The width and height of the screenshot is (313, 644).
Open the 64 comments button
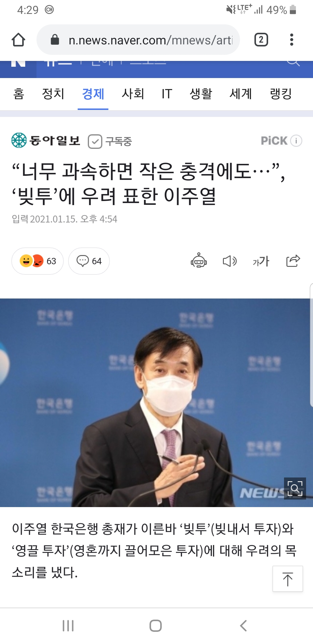click(89, 261)
